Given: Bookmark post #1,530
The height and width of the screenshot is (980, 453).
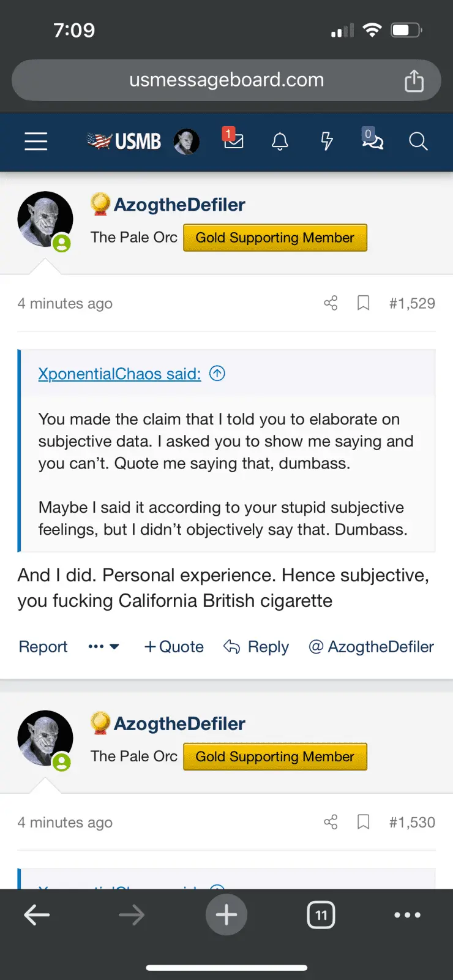Looking at the screenshot, I should pyautogui.click(x=363, y=822).
